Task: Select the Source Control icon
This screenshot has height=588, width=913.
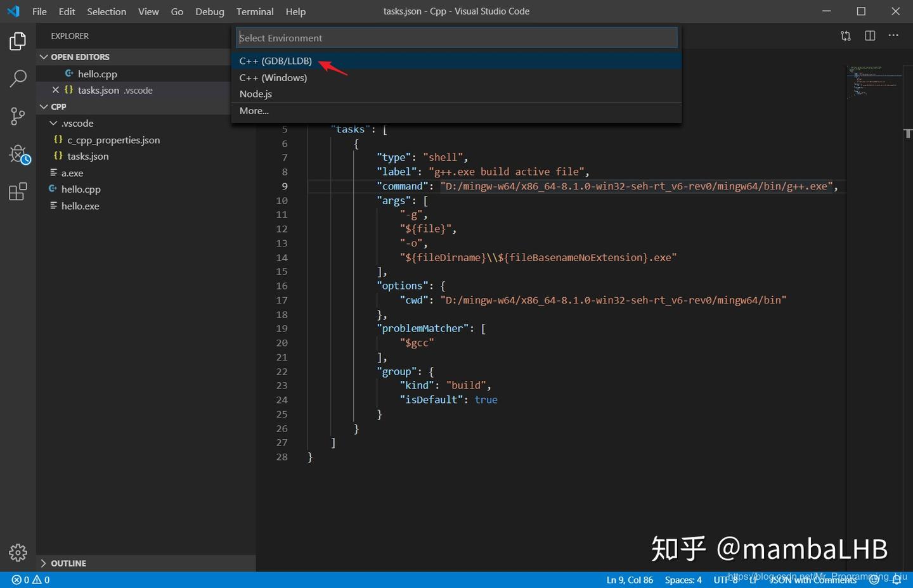Action: [17, 116]
